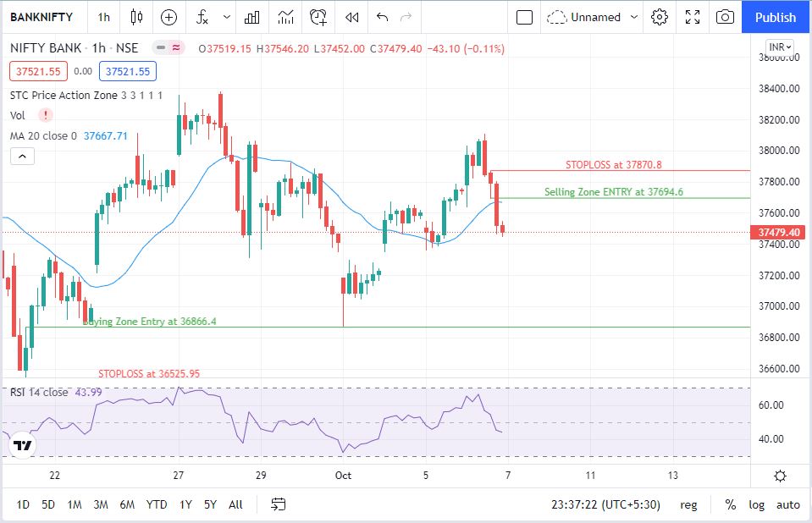
Task: Select the Selling Zone ENTRY at 37694.6 label
Action: pyautogui.click(x=614, y=191)
